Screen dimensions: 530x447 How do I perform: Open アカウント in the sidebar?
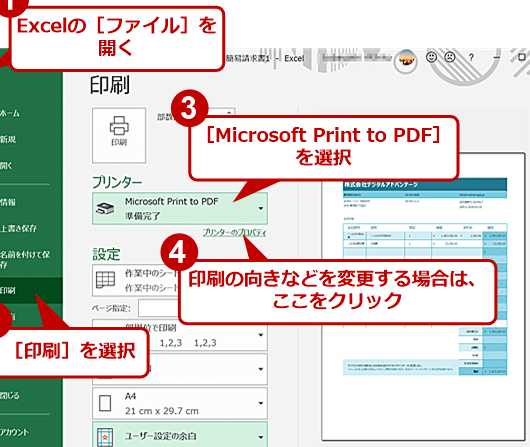coord(15,432)
